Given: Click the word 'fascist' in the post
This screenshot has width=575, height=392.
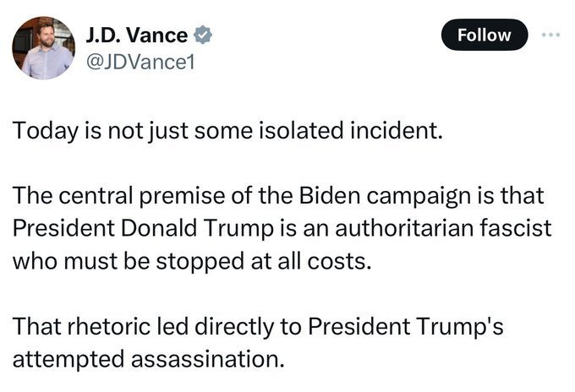Looking at the screenshot, I should (516, 228).
